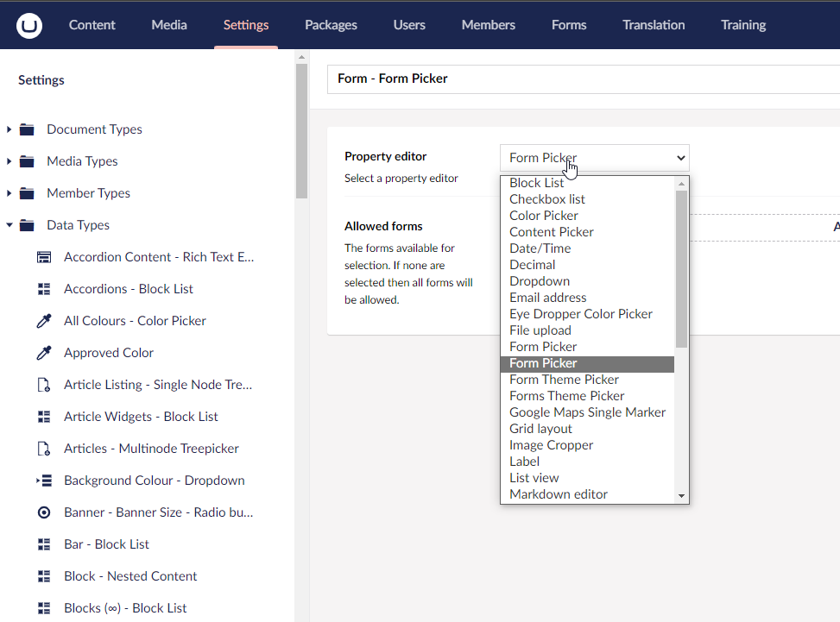Click the rich text icon beside Accordion Content
This screenshot has width=840, height=622.
pos(44,256)
